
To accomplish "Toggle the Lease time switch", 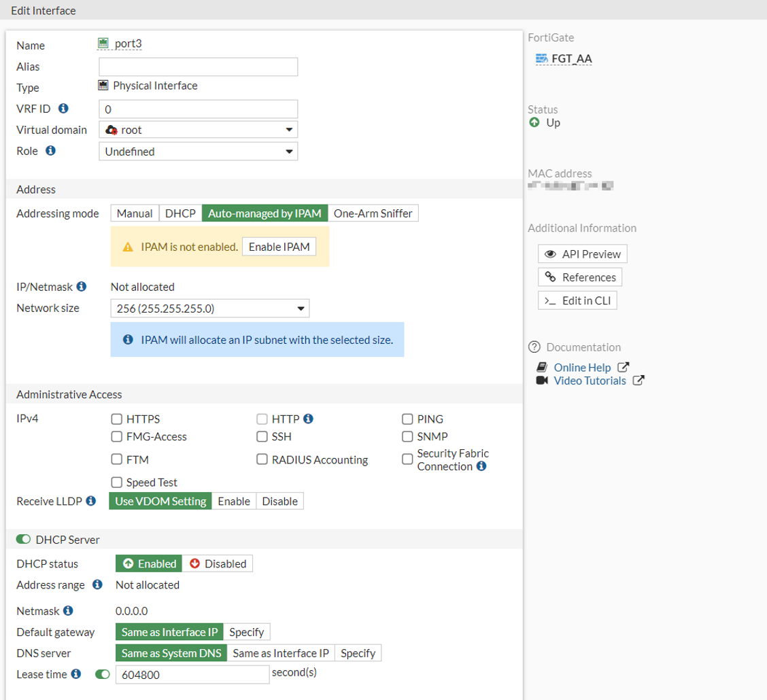I will pyautogui.click(x=103, y=674).
